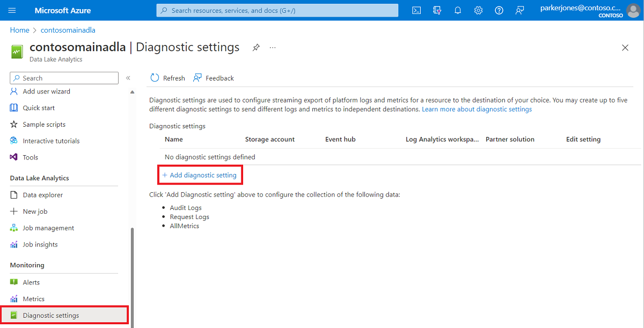Screen dimensions: 644x328
Task: Open the Feedback megaphone icon
Action: pos(519,10)
